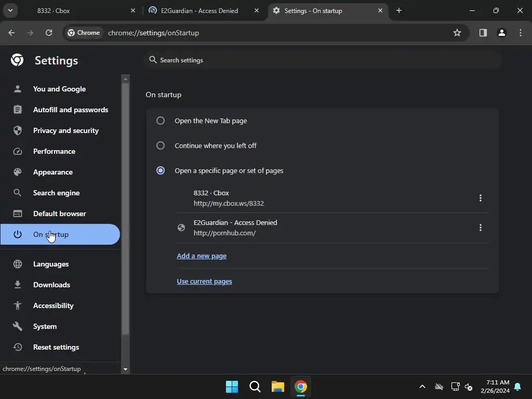Click the forward navigation arrow

[30, 33]
